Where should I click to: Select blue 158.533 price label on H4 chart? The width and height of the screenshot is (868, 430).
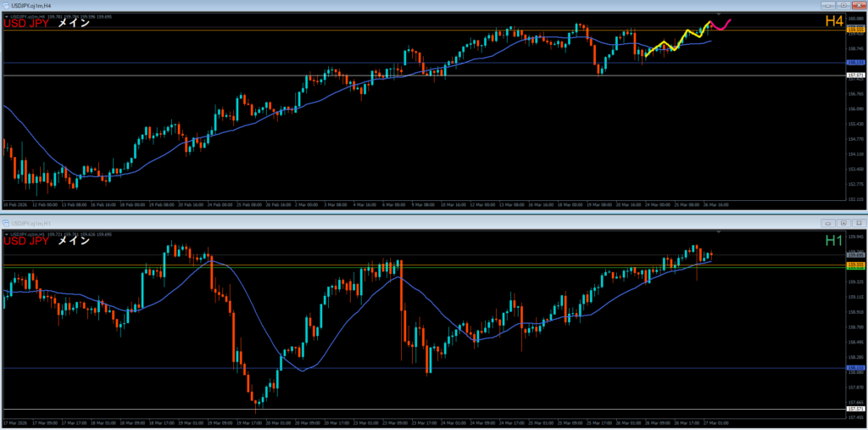(x=854, y=62)
